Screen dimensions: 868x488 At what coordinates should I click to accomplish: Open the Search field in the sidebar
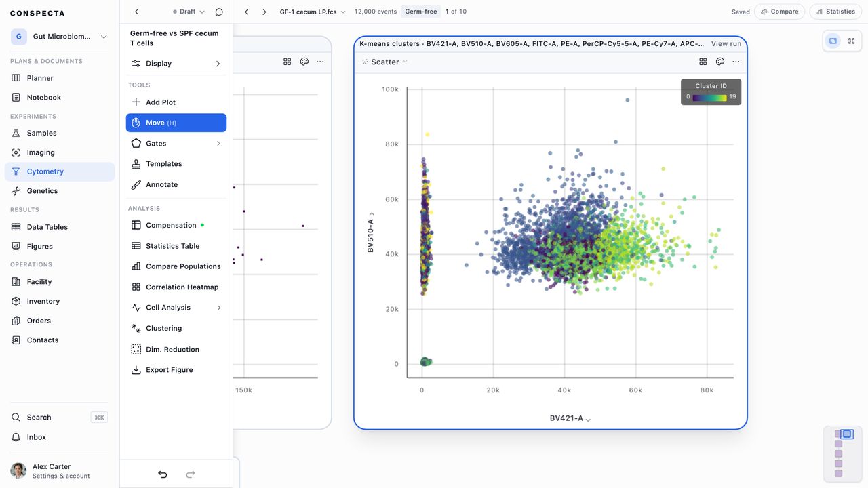60,418
